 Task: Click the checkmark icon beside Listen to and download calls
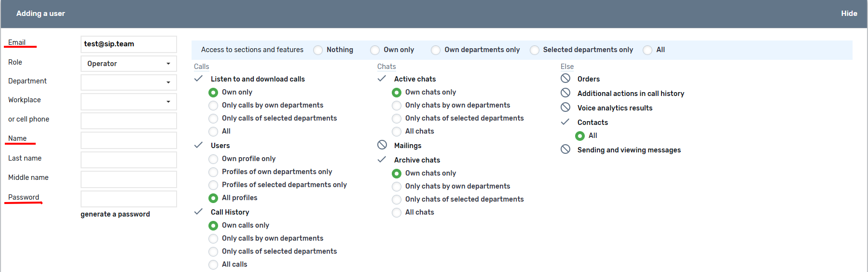pos(198,79)
